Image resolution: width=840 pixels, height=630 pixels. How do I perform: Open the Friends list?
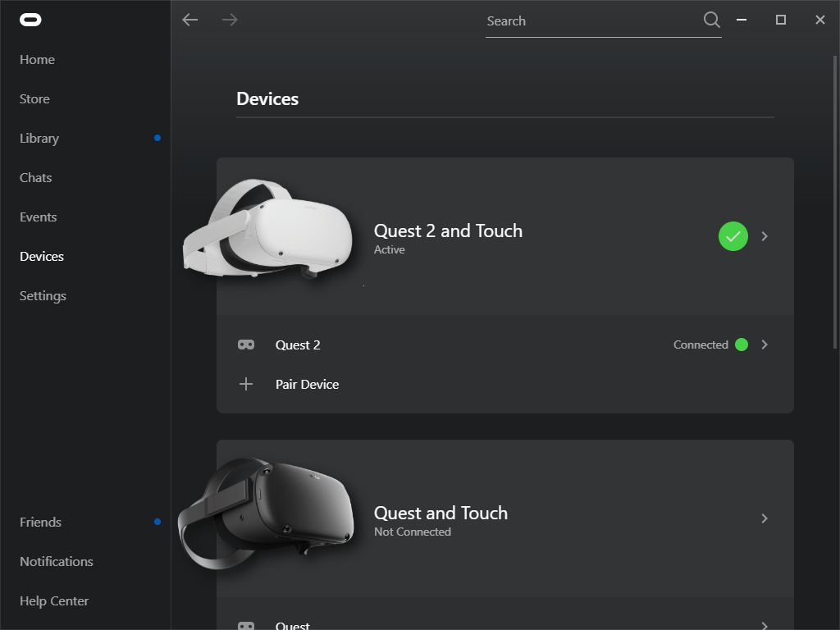[x=40, y=522]
